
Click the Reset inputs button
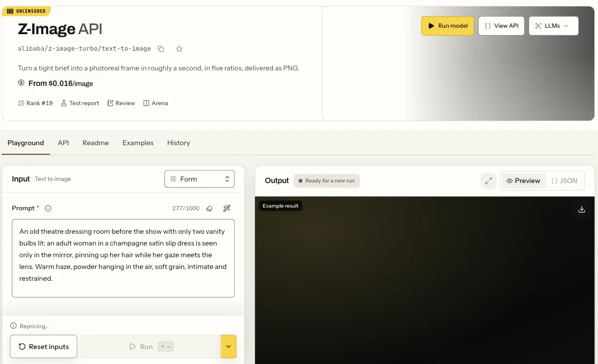[x=43, y=346]
